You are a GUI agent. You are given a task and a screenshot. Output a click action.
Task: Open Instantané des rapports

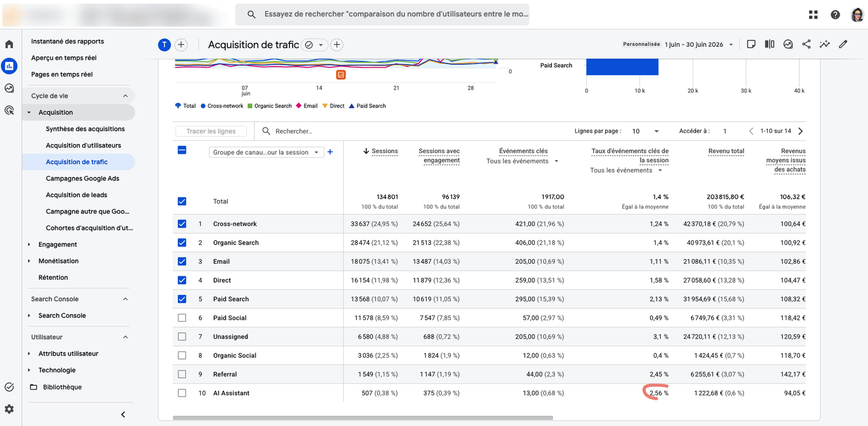pos(68,42)
